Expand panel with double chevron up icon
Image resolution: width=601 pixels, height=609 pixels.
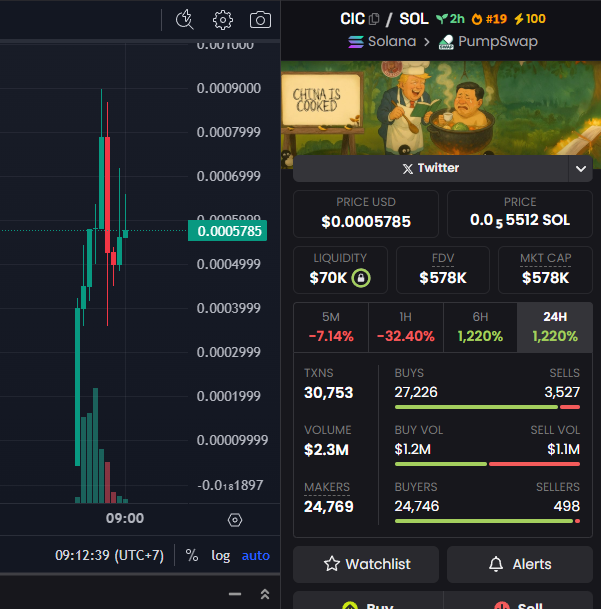click(x=265, y=594)
